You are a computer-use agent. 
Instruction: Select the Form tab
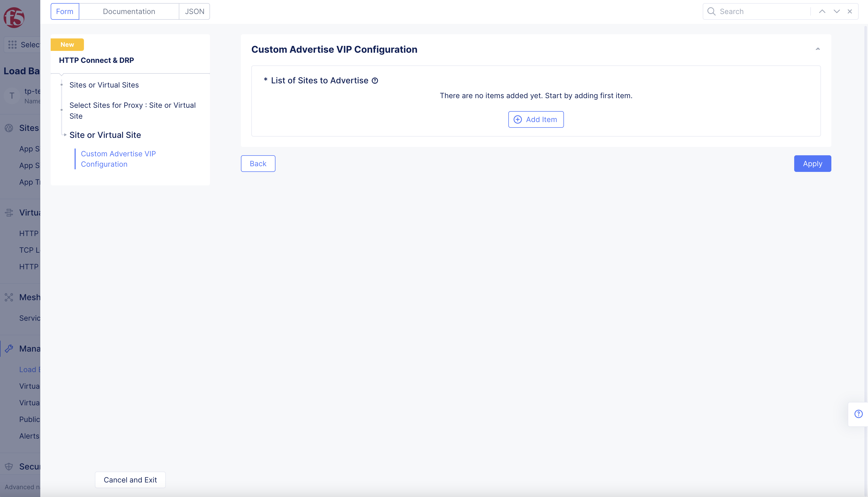tap(64, 11)
